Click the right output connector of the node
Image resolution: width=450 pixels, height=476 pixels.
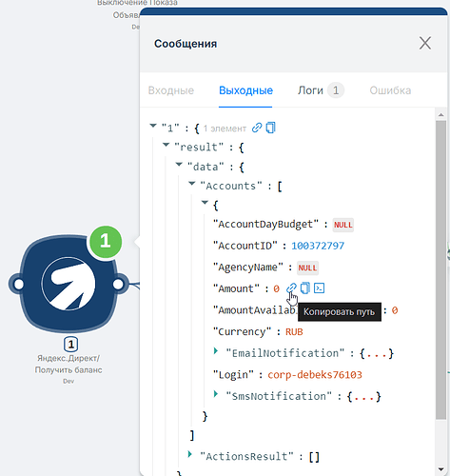click(x=119, y=284)
